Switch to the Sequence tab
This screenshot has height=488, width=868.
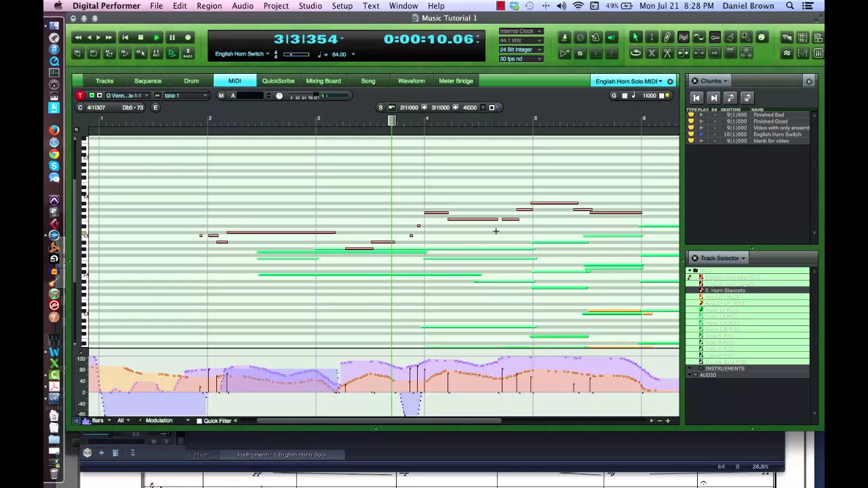click(x=148, y=81)
